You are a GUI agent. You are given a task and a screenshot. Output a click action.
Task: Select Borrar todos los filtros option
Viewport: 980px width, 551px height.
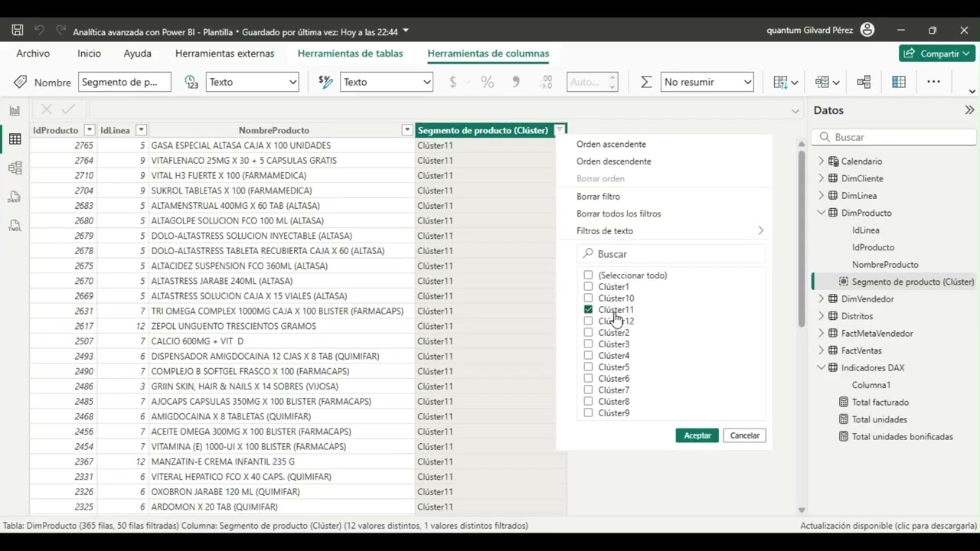[619, 214]
